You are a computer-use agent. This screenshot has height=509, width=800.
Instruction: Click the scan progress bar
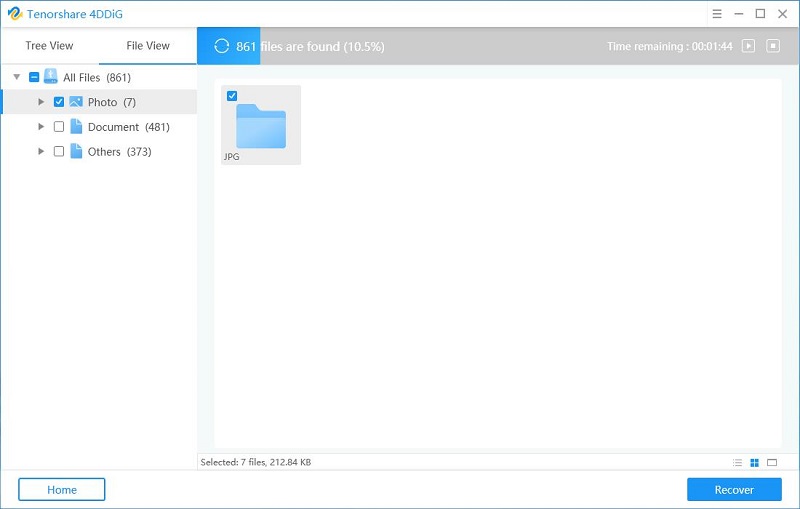pyautogui.click(x=498, y=46)
